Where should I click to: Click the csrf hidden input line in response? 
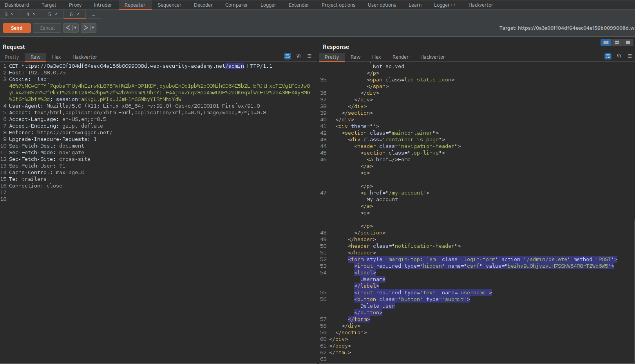tap(484, 266)
